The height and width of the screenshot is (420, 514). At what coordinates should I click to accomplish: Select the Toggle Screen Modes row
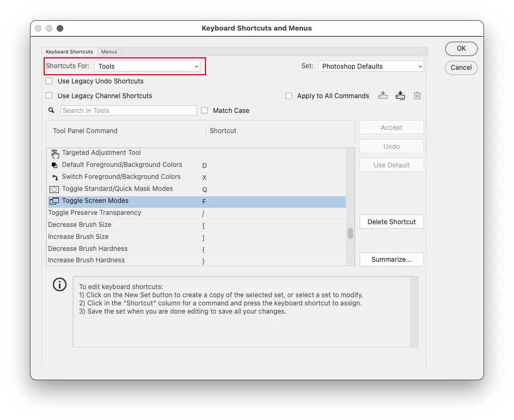[197, 202]
